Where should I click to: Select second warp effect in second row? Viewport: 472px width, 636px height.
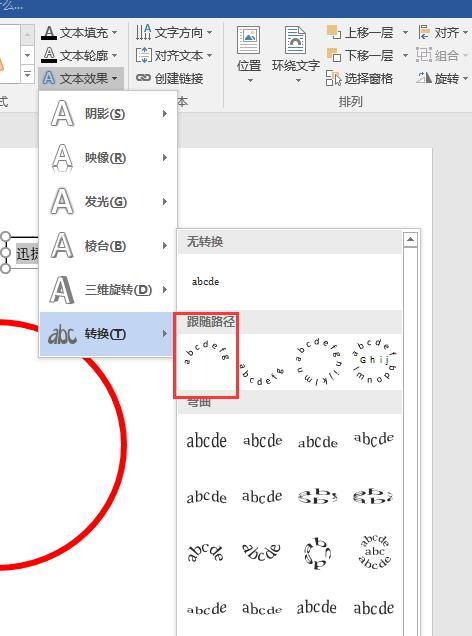click(262, 496)
